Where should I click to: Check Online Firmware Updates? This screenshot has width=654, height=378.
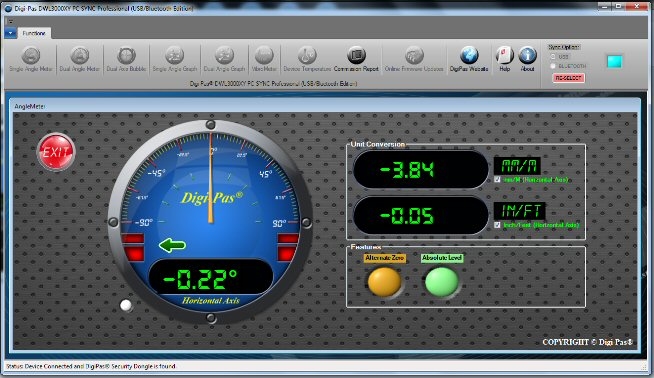point(414,60)
